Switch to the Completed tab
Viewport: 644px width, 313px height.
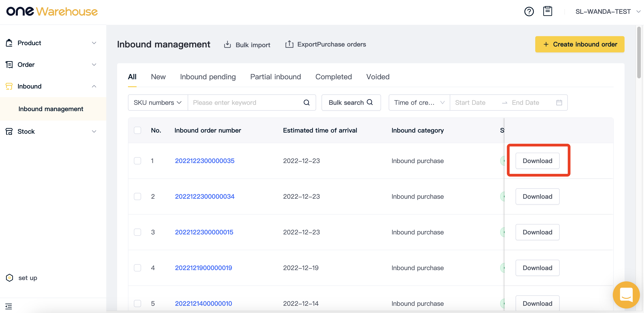click(334, 77)
